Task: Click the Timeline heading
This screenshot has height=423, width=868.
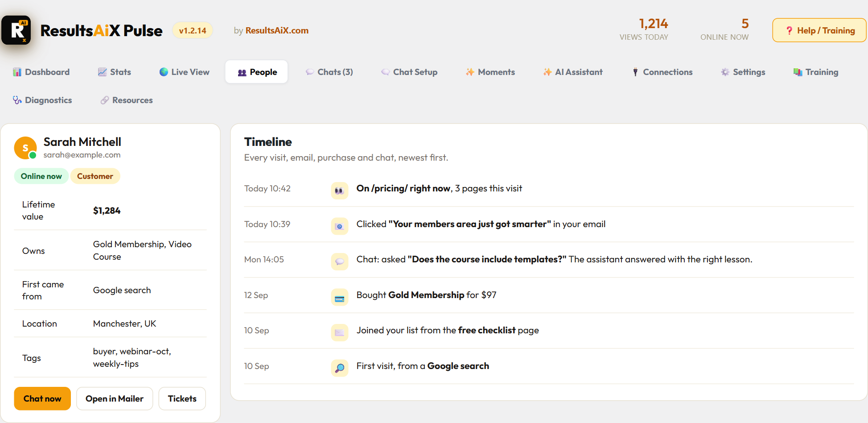Action: [x=268, y=142]
